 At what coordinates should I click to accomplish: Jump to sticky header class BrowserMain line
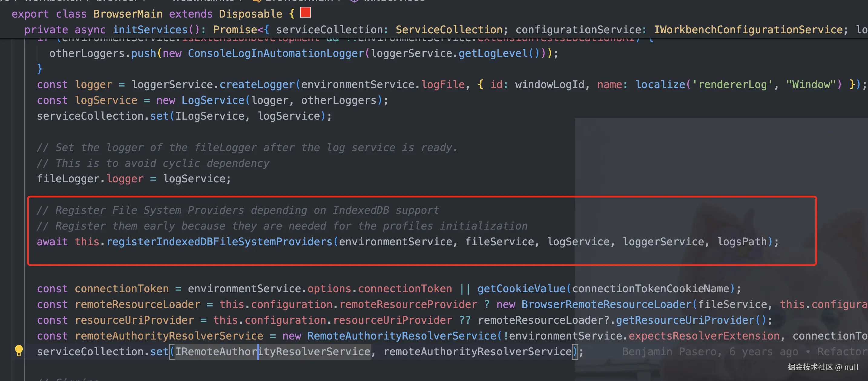(127, 14)
